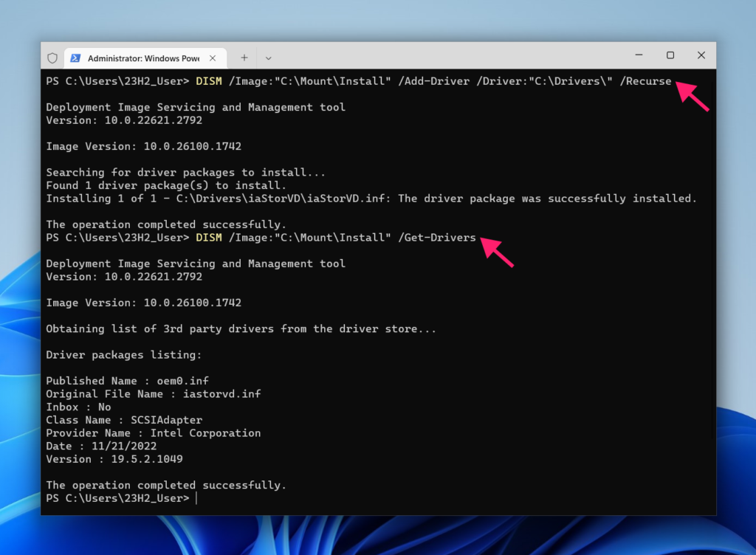Viewport: 756px width, 555px height.
Task: Click the /Driver:"C:\Drivers\" argument
Action: (x=544, y=81)
